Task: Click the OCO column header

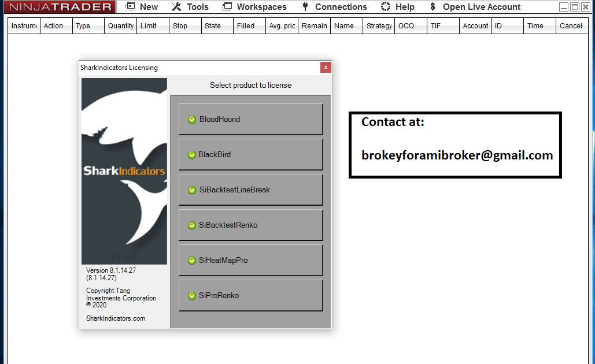Action: coord(411,26)
